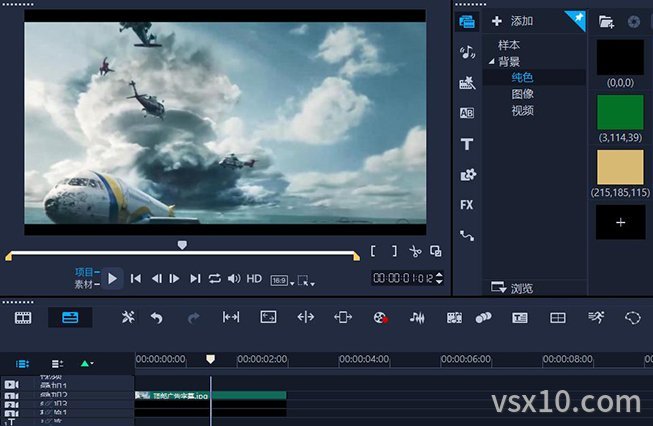Select 样本 in the library tree

point(509,45)
